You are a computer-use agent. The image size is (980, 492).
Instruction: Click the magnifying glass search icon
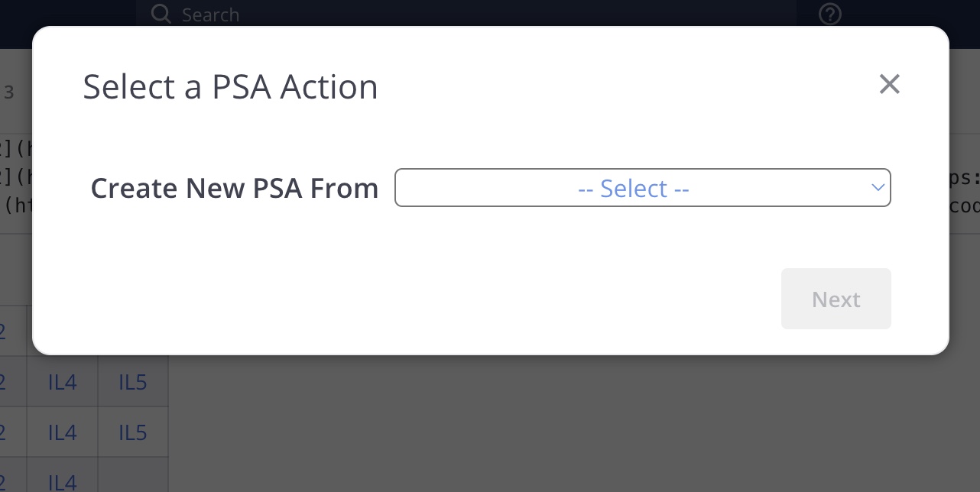pos(161,14)
